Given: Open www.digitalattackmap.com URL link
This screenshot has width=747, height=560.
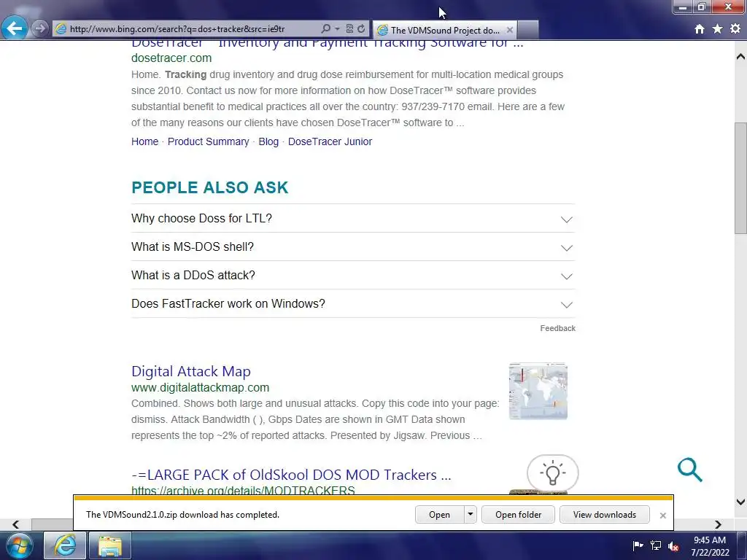Looking at the screenshot, I should coord(201,388).
